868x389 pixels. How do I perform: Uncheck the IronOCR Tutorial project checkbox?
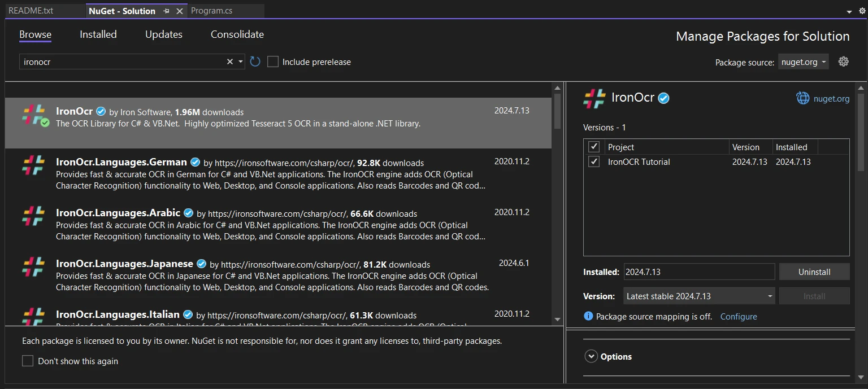pos(594,162)
